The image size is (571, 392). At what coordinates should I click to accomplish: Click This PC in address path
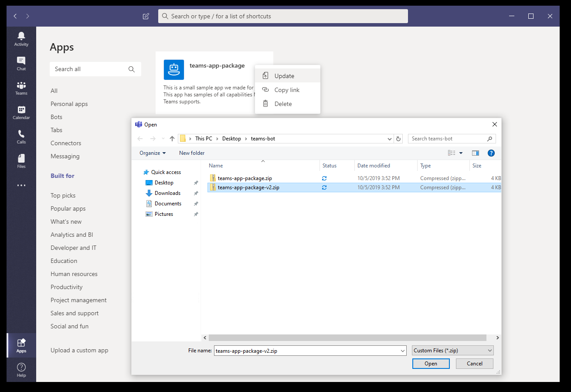(204, 139)
